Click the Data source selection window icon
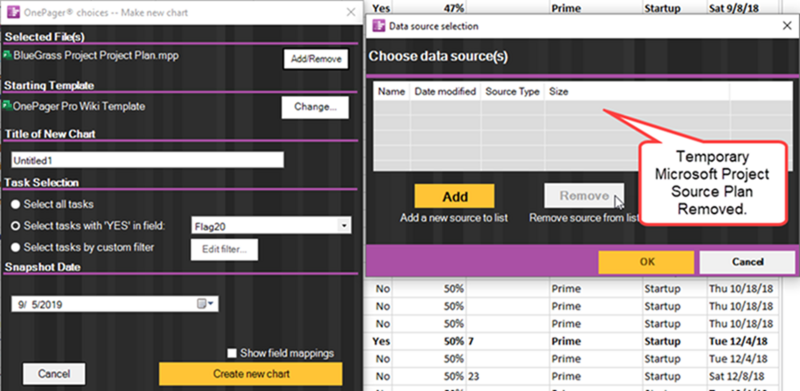 tap(379, 26)
